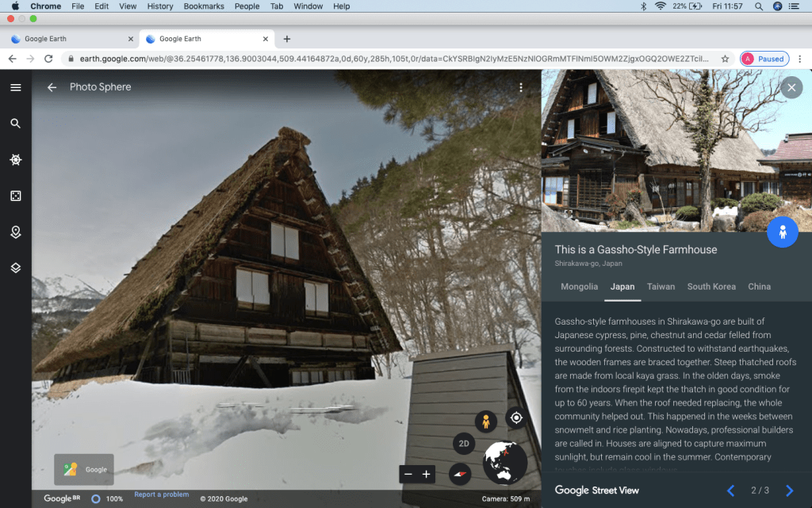Viewport: 812px width, 508px height.
Task: Toggle blue Street View pegman in panel
Action: (782, 232)
